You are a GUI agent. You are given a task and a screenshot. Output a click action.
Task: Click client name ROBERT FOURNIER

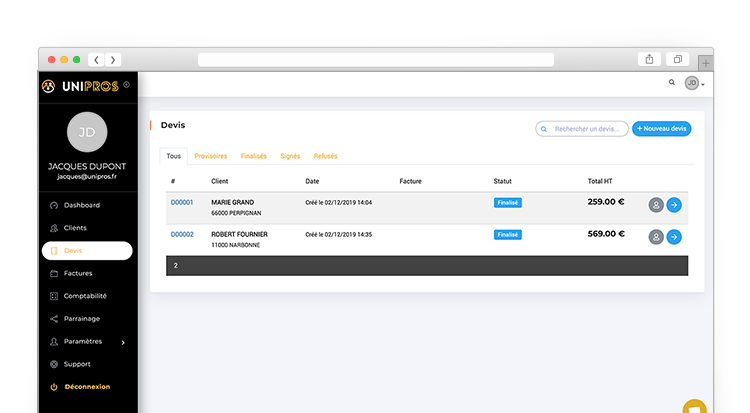tap(240, 234)
